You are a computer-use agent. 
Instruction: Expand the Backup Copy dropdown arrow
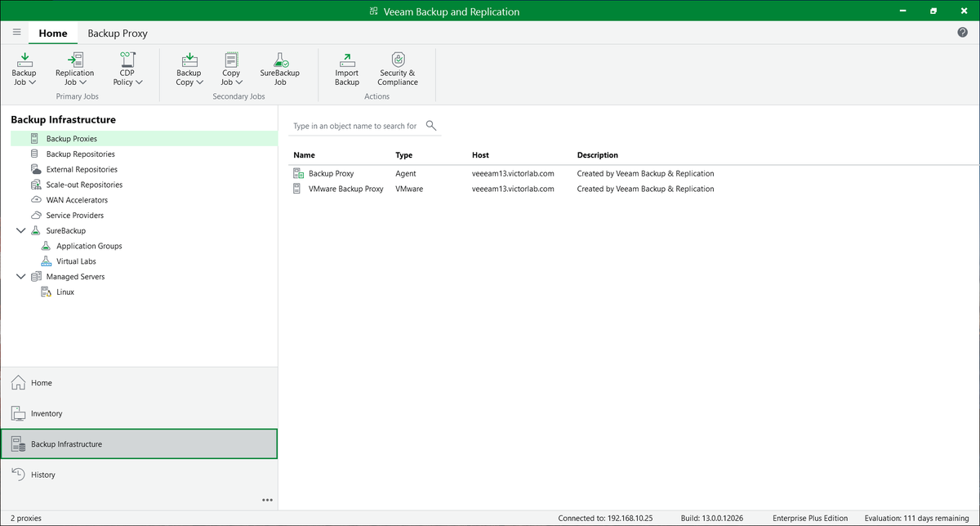pyautogui.click(x=200, y=82)
